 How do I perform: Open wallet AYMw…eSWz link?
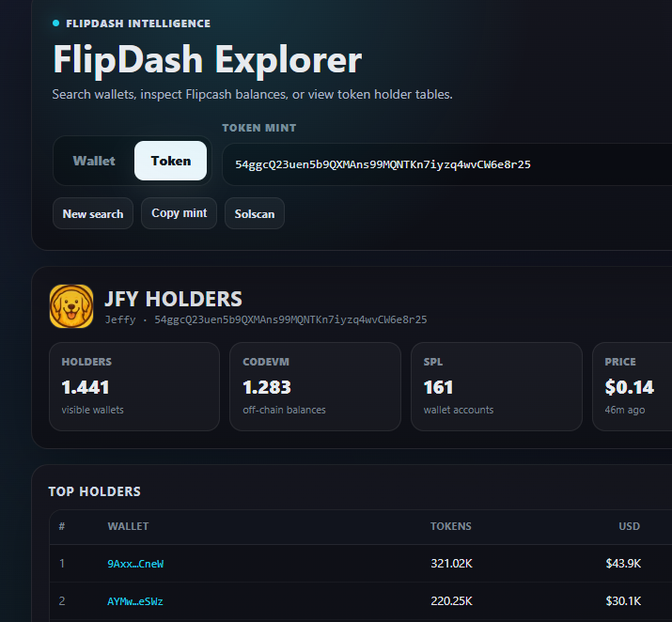coord(135,601)
